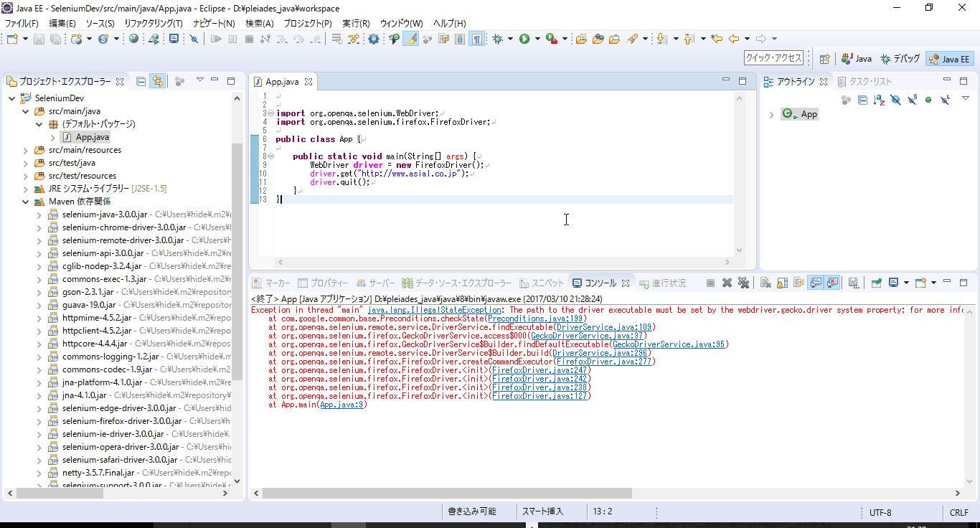This screenshot has width=980, height=528.
Task: Collapse the src/main/java node
Action: [x=24, y=110]
